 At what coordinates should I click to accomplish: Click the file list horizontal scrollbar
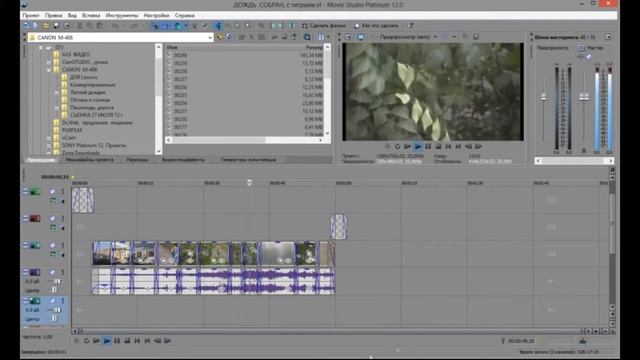point(245,140)
